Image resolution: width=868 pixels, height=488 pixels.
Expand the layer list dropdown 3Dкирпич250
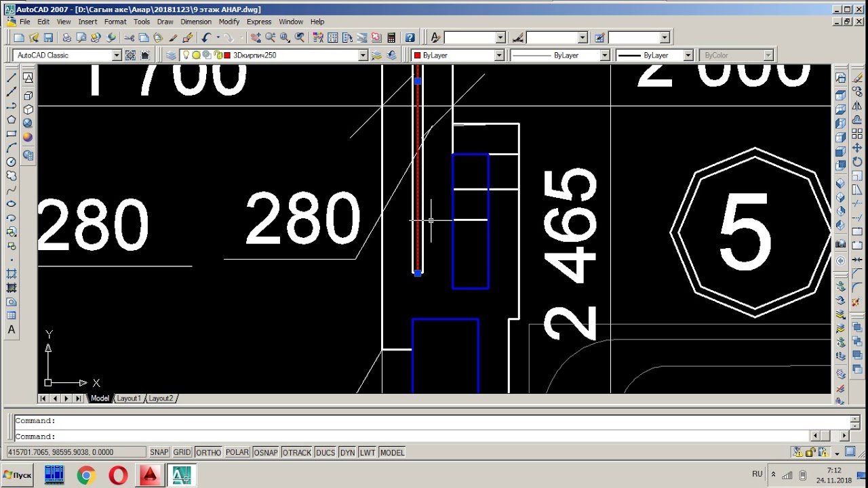click(x=363, y=56)
